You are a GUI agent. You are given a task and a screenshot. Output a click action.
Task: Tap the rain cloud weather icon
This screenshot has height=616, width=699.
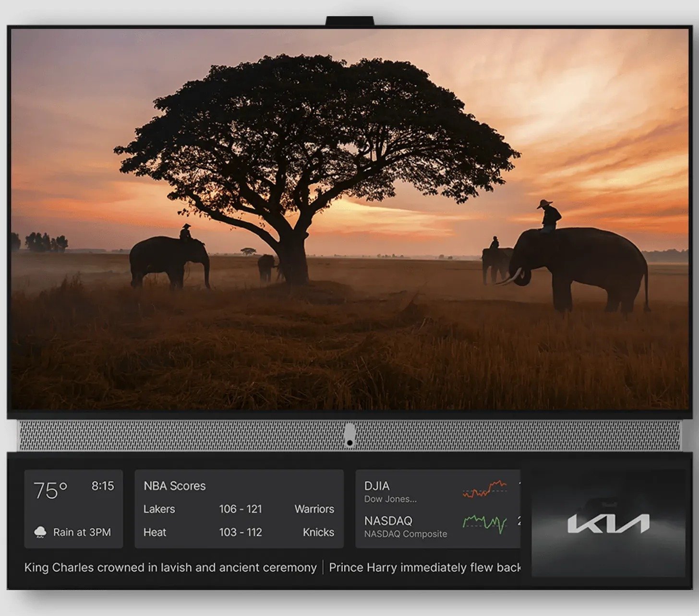click(40, 532)
